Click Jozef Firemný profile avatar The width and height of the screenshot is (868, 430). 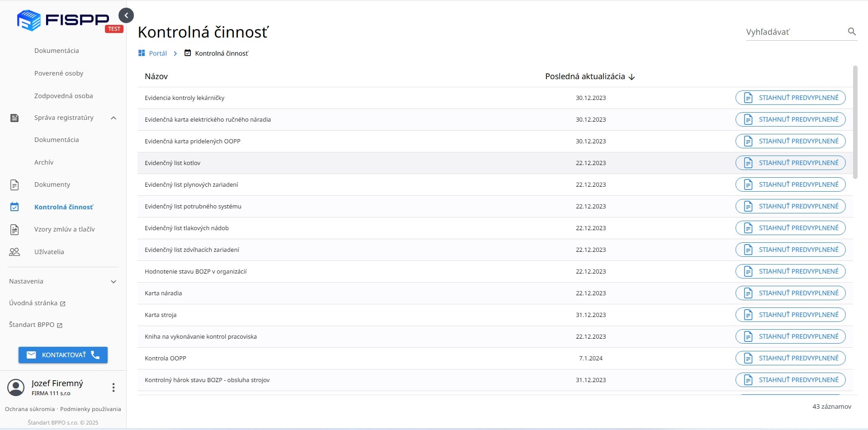[x=16, y=387]
